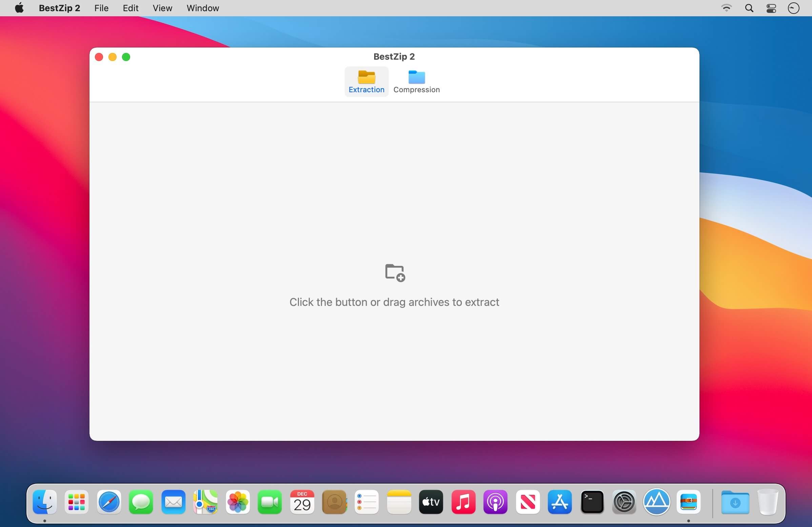
Task: Open the BestZip 2 application menu
Action: click(x=59, y=8)
